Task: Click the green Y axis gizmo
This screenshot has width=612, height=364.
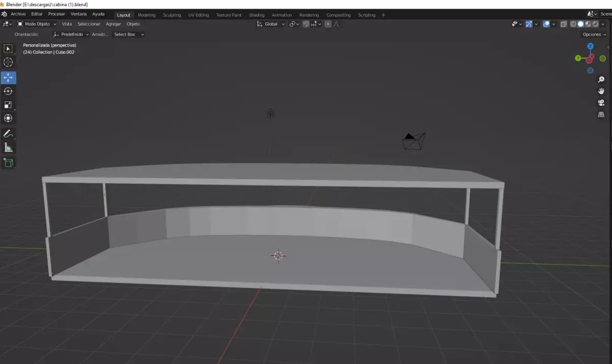Action: pyautogui.click(x=578, y=58)
